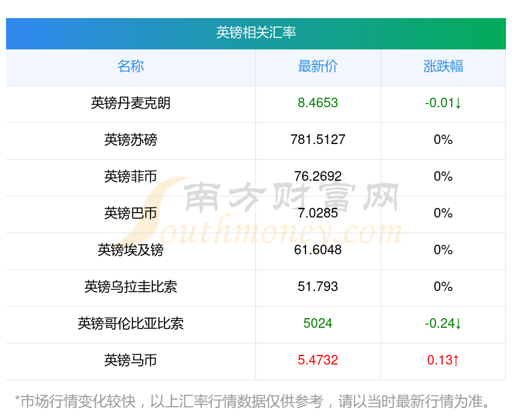Open the 英镑菲币 currency pair

click(x=131, y=177)
